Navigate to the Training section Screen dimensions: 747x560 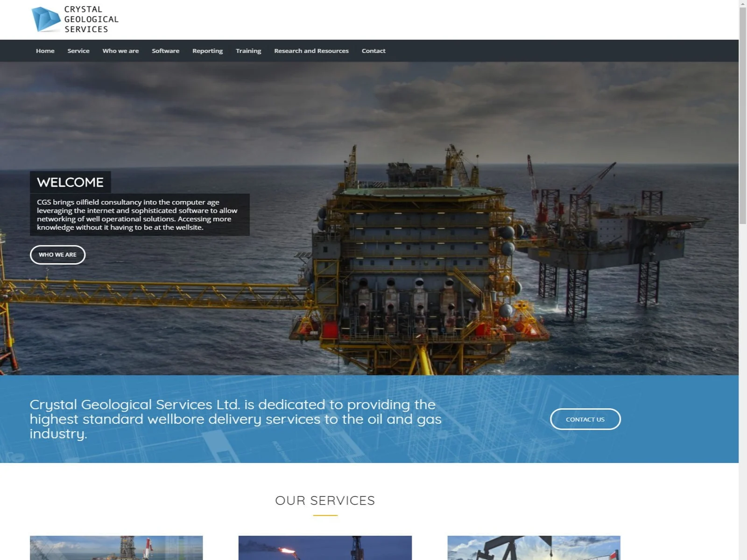coord(248,51)
